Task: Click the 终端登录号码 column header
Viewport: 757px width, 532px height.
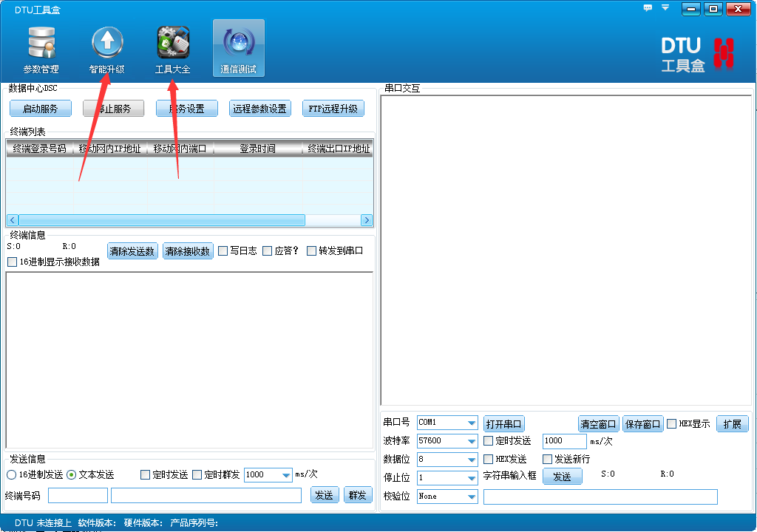Action: 40,149
